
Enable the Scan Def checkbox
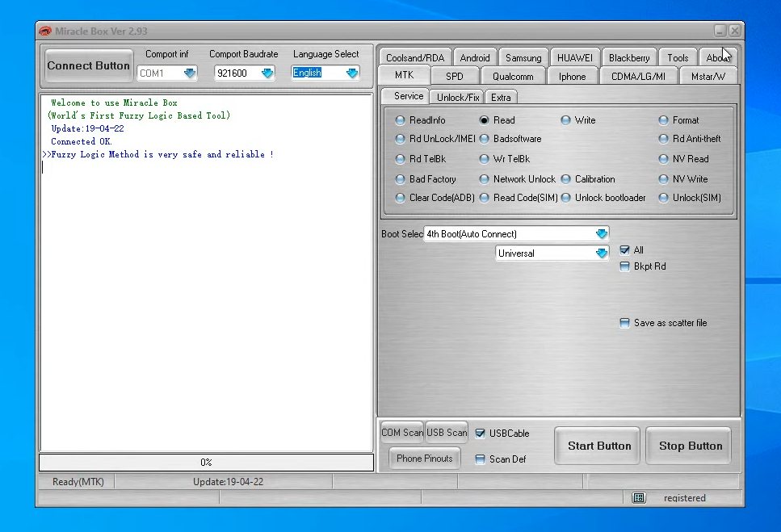481,459
